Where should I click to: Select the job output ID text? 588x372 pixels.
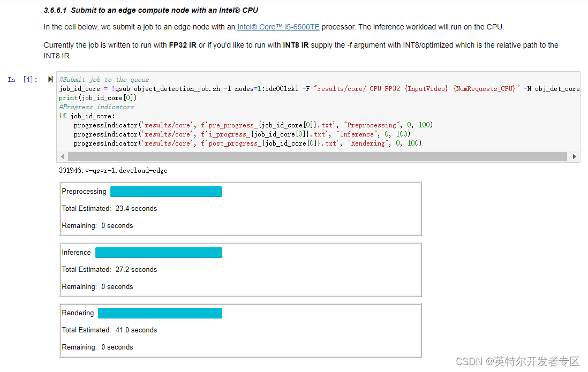(112, 170)
